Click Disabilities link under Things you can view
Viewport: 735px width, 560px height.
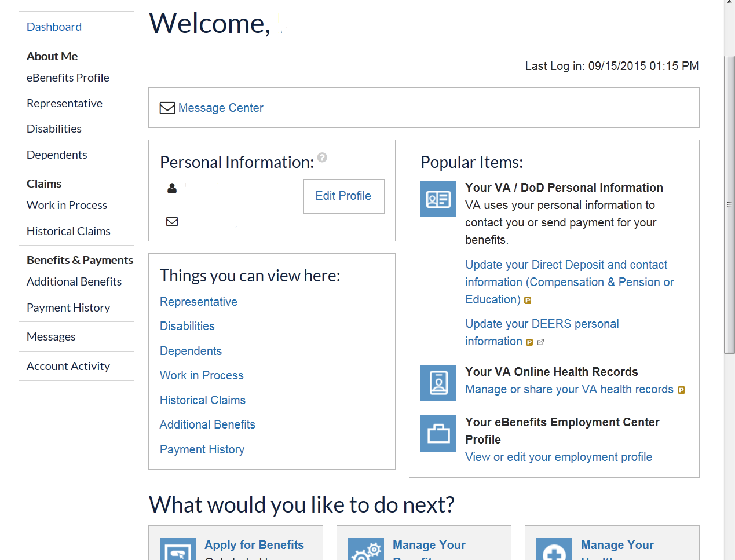click(187, 326)
